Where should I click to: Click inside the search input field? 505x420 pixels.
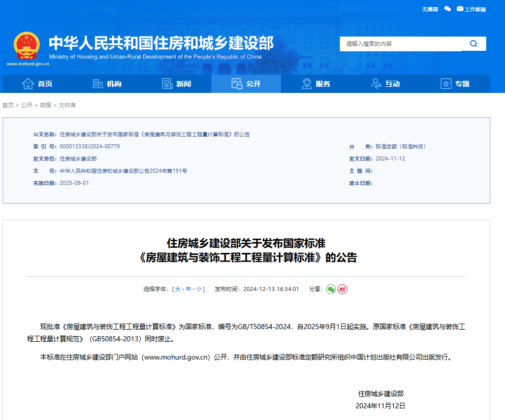tap(401, 44)
